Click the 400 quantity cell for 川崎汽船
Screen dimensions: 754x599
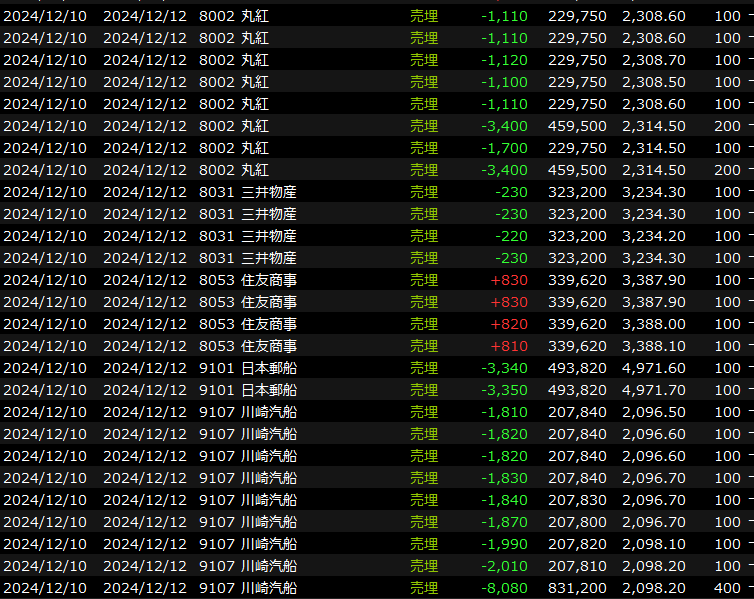click(x=727, y=588)
